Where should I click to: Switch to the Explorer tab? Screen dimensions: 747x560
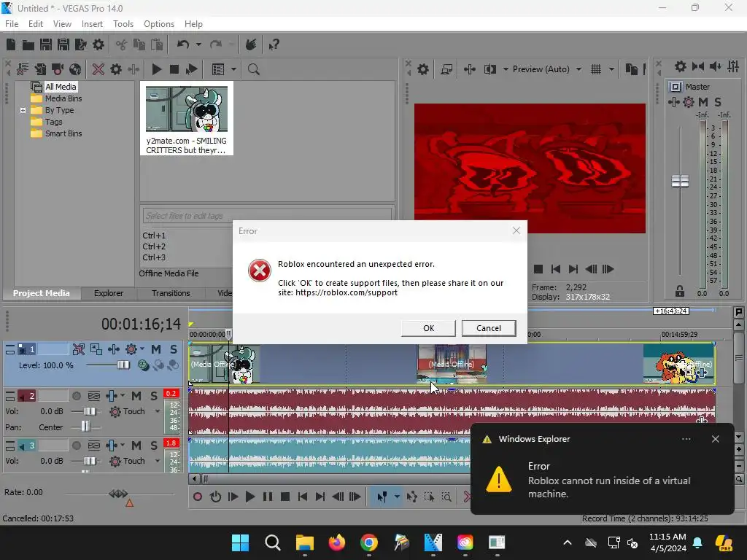point(109,293)
